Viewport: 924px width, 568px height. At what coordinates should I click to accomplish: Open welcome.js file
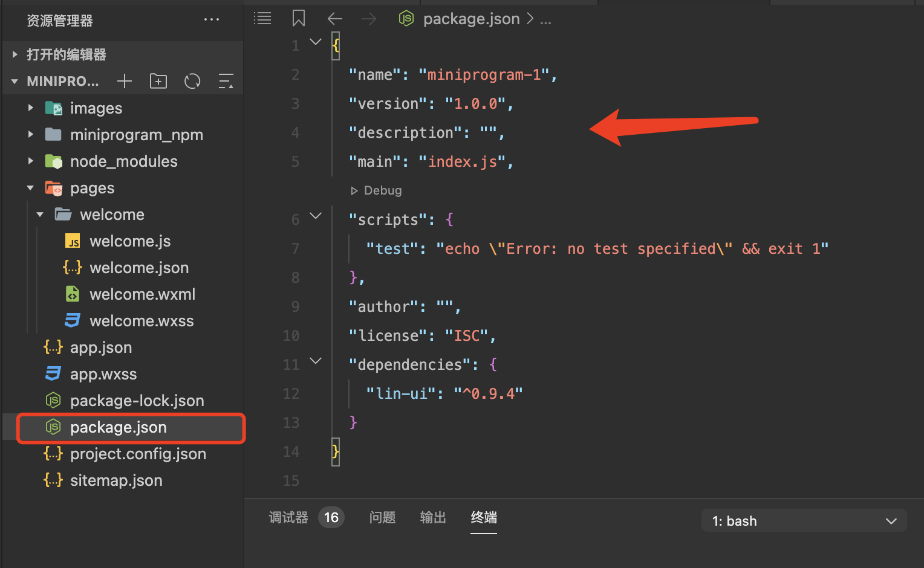pyautogui.click(x=130, y=241)
